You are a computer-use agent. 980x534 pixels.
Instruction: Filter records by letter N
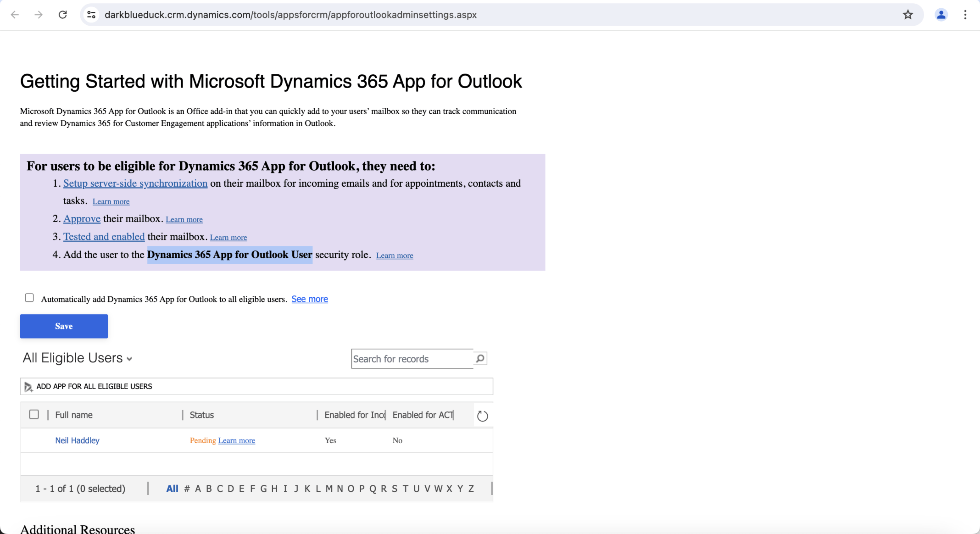(x=340, y=489)
